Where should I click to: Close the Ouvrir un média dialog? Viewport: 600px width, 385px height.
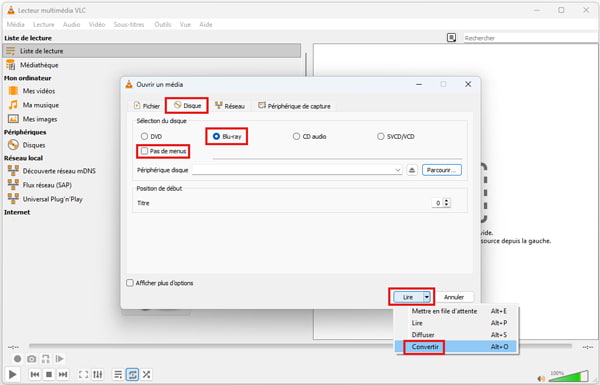468,84
